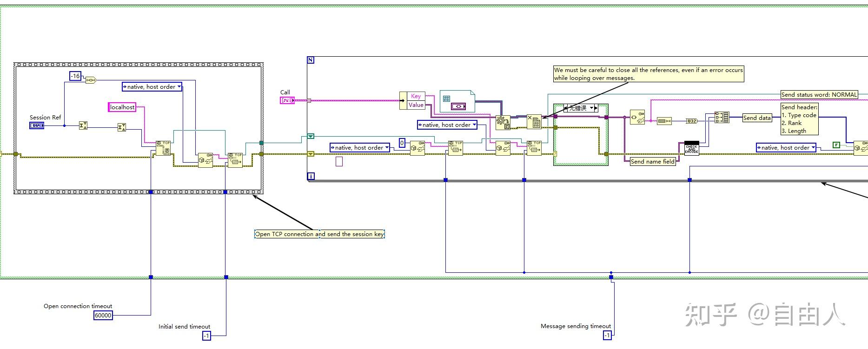This screenshot has width=868, height=349.
Task: Open the 无错误 case selector dropdown arrow
Action: click(x=592, y=108)
